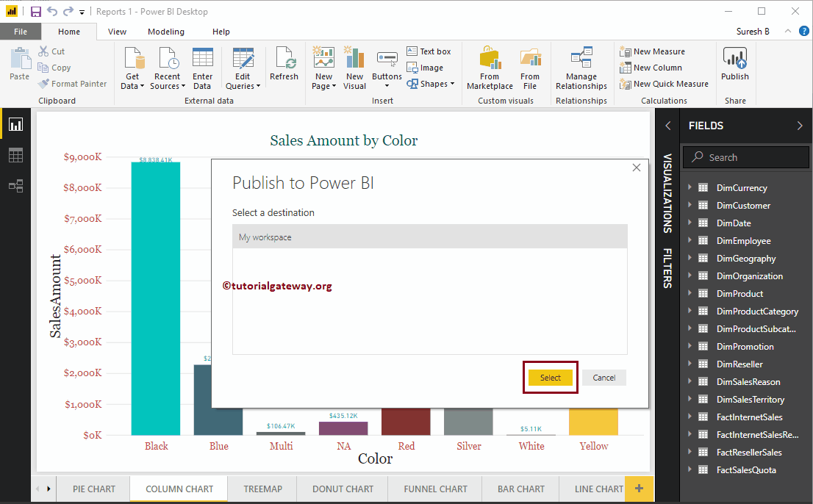Import custom visual From File

pyautogui.click(x=530, y=68)
